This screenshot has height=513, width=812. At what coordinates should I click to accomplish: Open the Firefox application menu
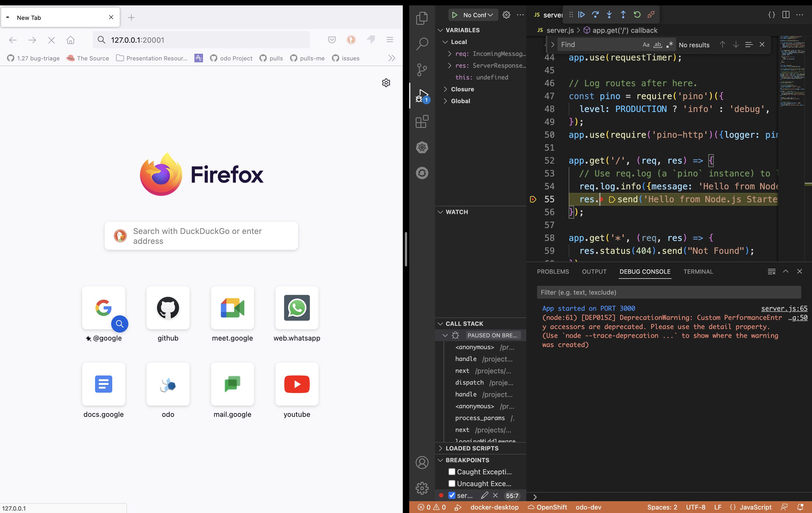[x=390, y=40]
